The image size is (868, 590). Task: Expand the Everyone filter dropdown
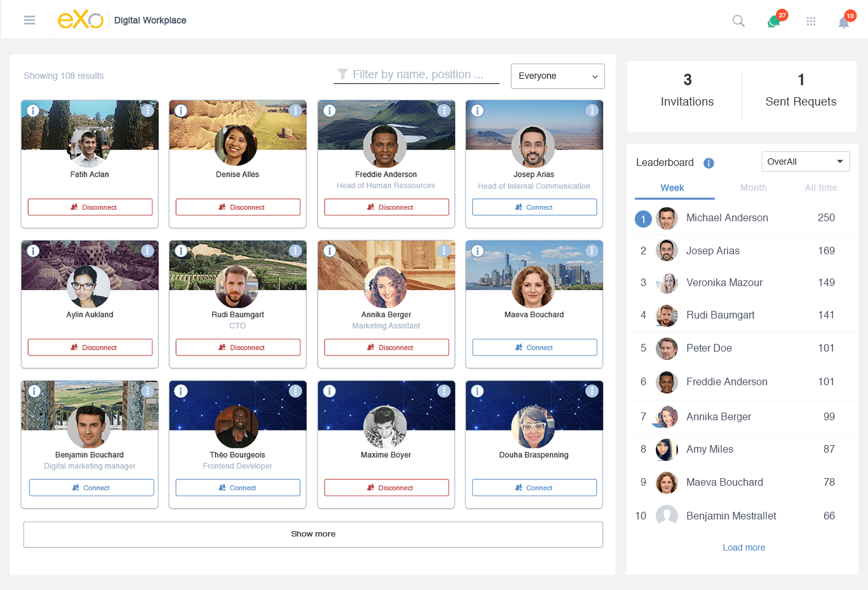(557, 76)
